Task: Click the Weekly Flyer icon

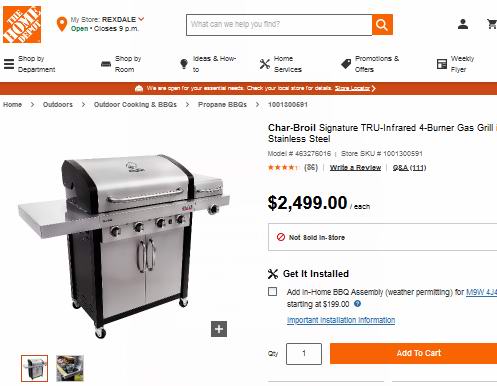Action: pos(442,64)
